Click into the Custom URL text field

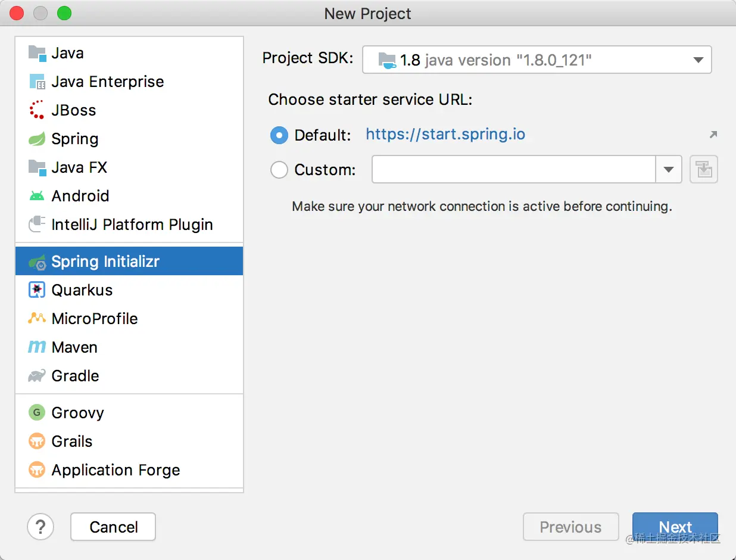coord(513,170)
